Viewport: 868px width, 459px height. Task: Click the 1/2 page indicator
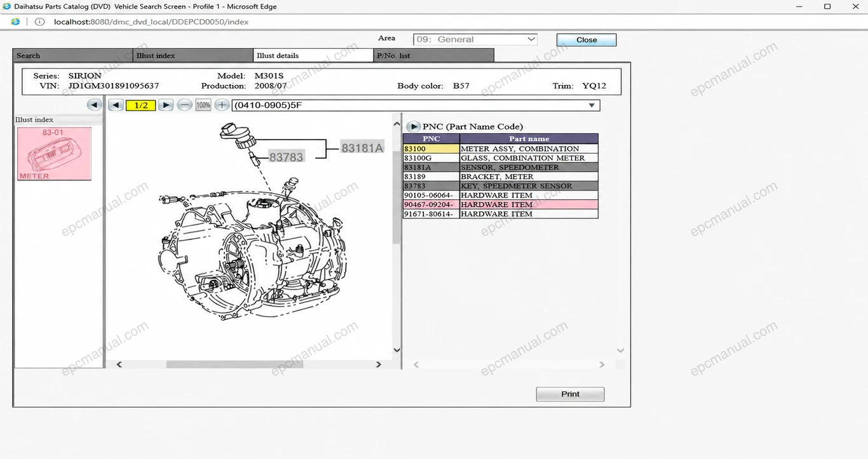pos(141,105)
